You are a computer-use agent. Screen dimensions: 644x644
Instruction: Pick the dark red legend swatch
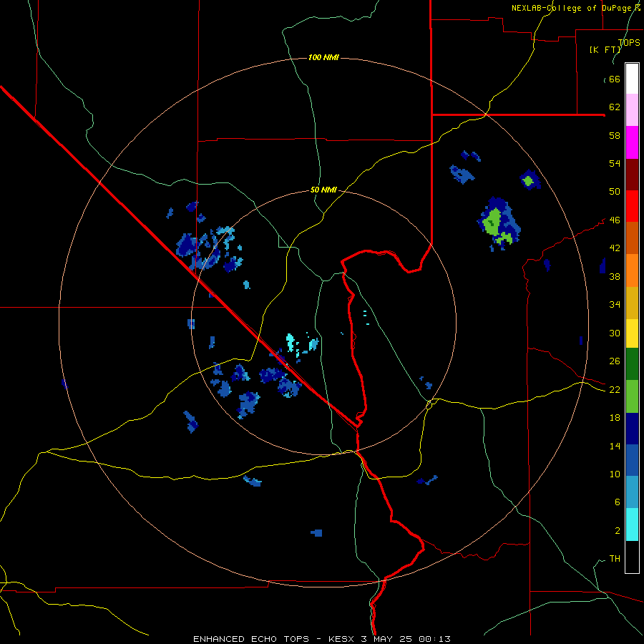(632, 175)
